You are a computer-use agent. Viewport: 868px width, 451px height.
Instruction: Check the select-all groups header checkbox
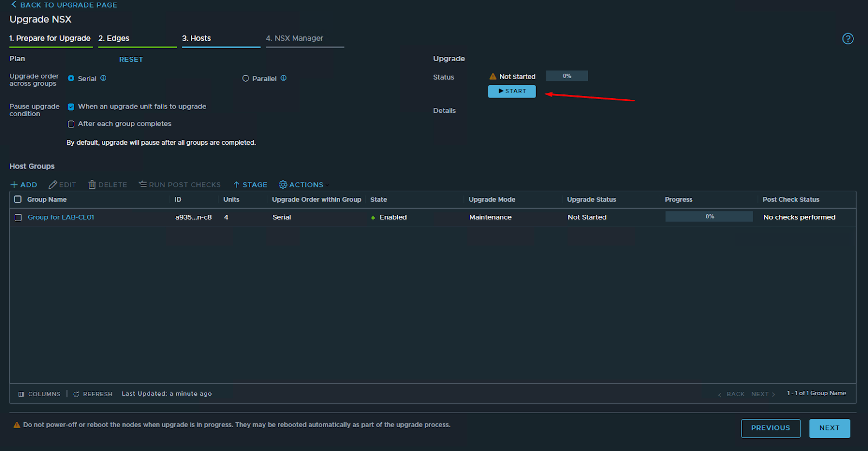18,199
